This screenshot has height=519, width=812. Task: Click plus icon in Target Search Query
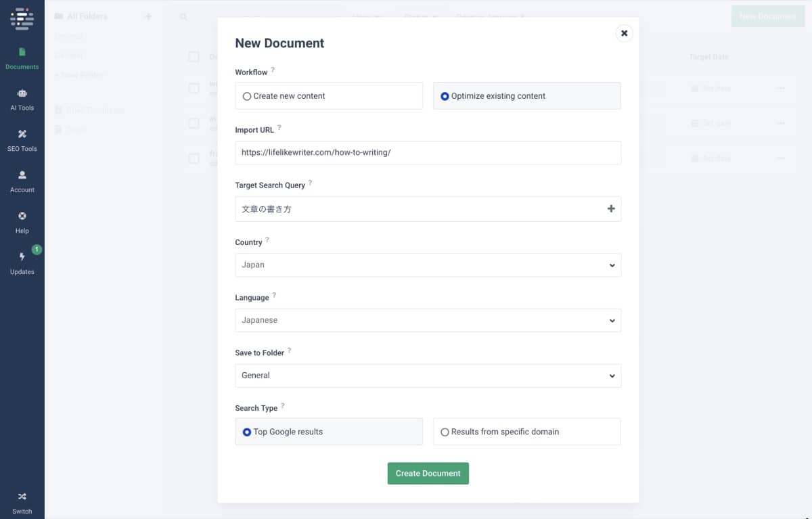click(x=611, y=209)
